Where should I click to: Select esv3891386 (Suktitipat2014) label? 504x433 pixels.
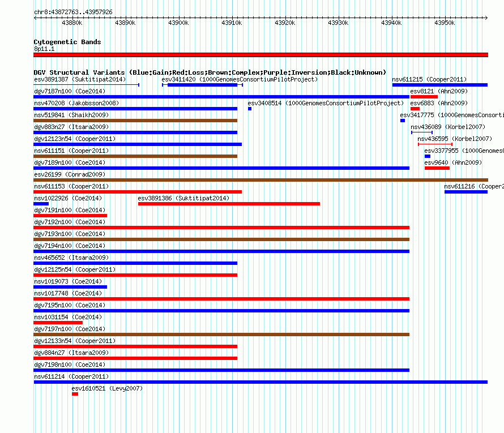click(x=183, y=198)
